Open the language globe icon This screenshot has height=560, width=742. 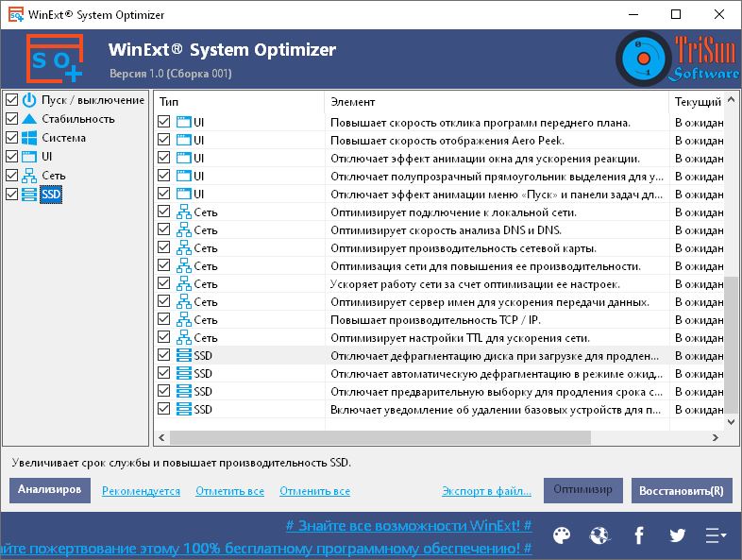point(600,535)
